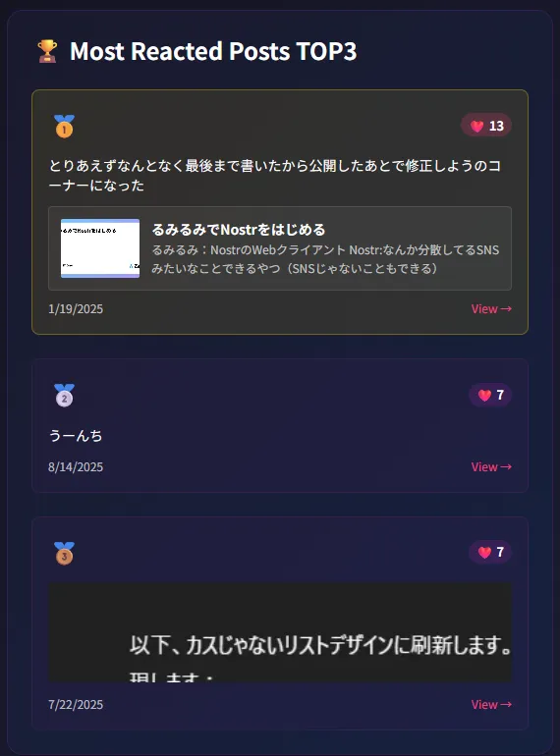
Task: Click the gold first-place medal icon
Action: point(64,127)
